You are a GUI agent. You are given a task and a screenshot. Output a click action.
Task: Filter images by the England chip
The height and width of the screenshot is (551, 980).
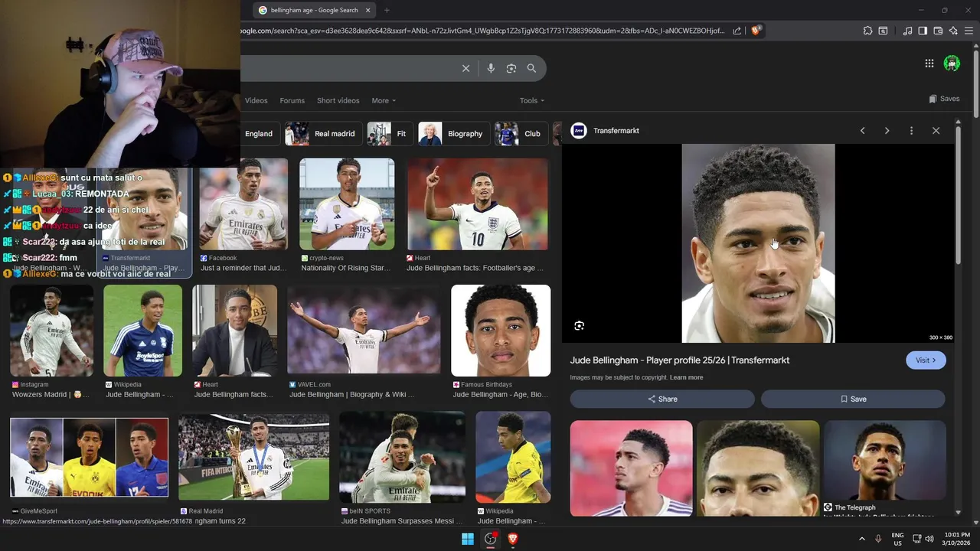pos(259,133)
